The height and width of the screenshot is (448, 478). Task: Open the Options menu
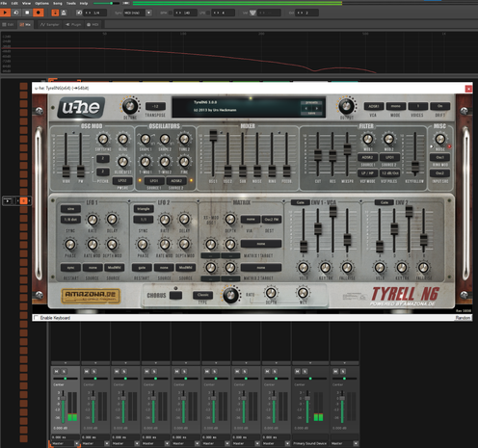pyautogui.click(x=41, y=3)
